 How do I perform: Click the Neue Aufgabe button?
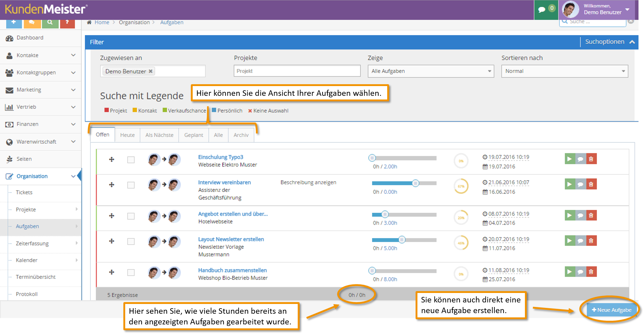coord(611,310)
